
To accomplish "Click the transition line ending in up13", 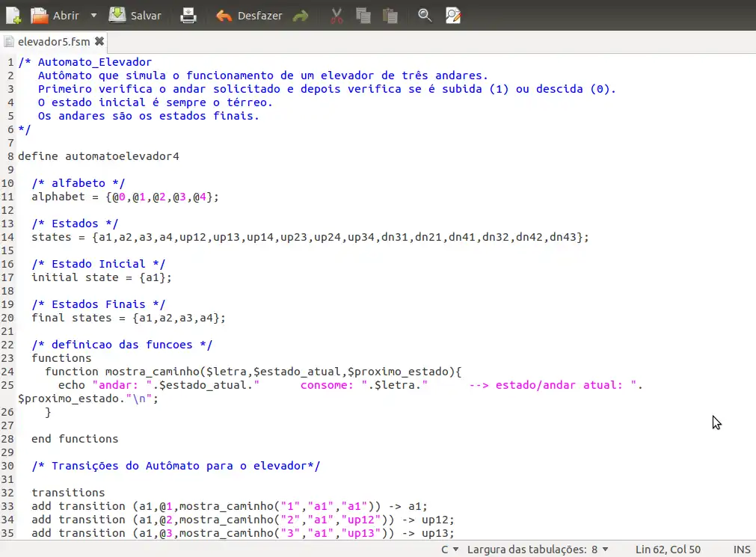I will tap(243, 533).
